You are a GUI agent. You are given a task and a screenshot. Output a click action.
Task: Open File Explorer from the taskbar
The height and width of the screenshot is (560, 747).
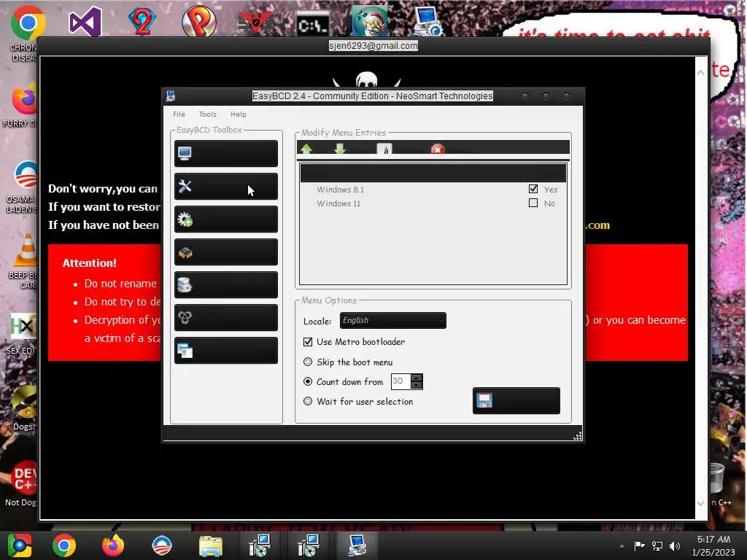click(x=211, y=545)
